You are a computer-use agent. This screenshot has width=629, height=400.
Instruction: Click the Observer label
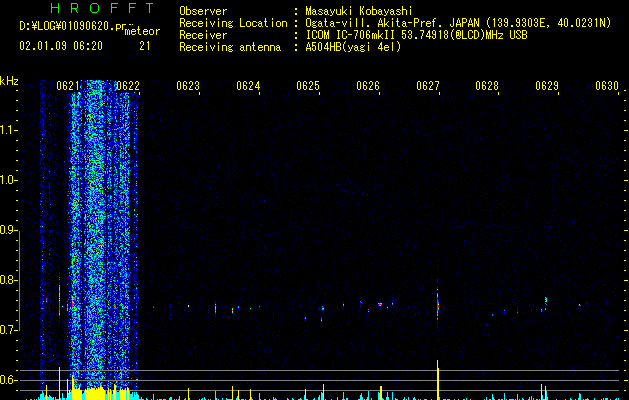[203, 11]
